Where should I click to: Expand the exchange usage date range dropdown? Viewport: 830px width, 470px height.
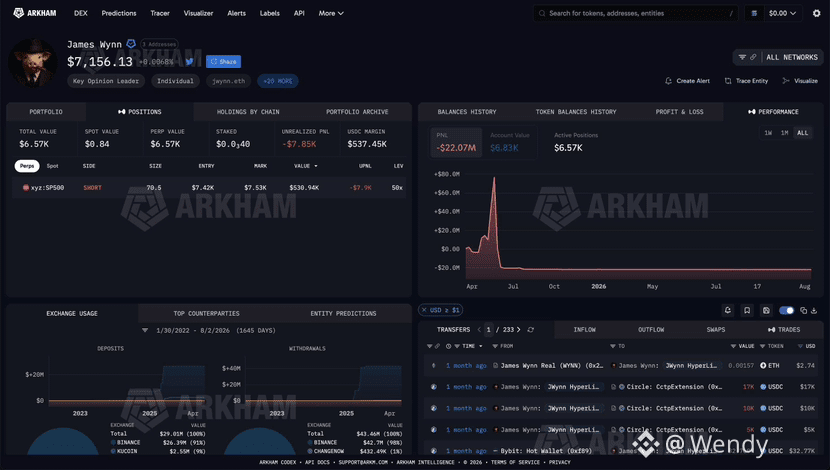[x=145, y=330]
